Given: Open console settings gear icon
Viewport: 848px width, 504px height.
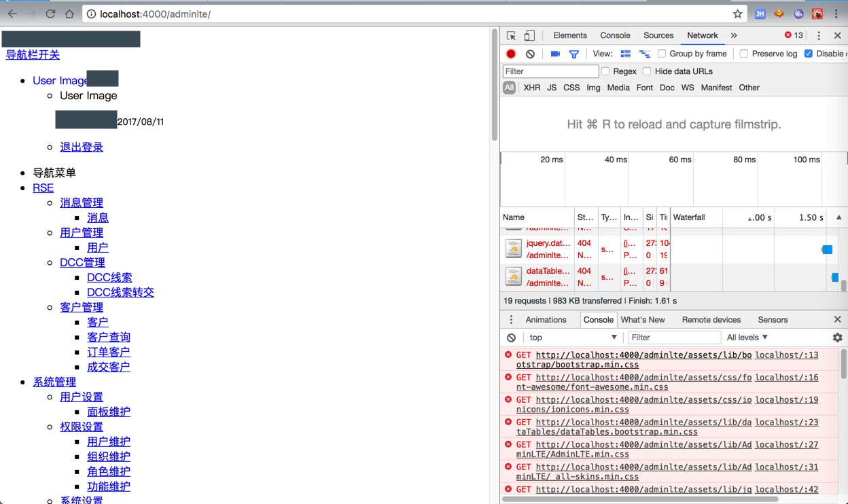Looking at the screenshot, I should pos(837,338).
